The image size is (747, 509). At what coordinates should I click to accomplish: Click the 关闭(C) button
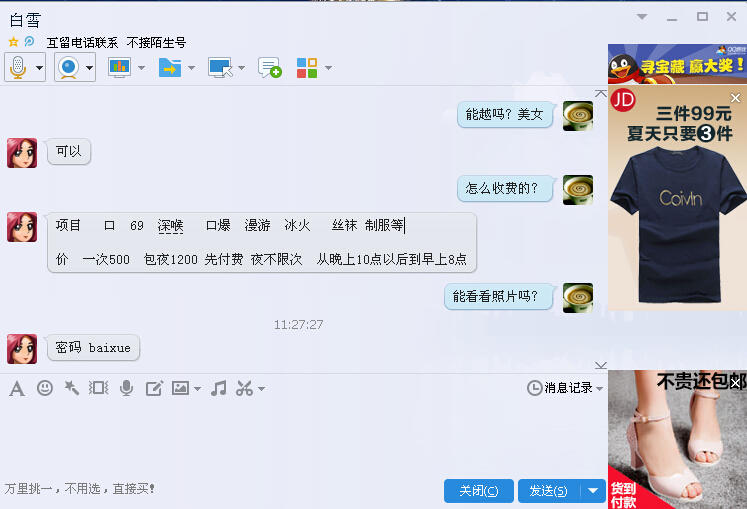(479, 490)
